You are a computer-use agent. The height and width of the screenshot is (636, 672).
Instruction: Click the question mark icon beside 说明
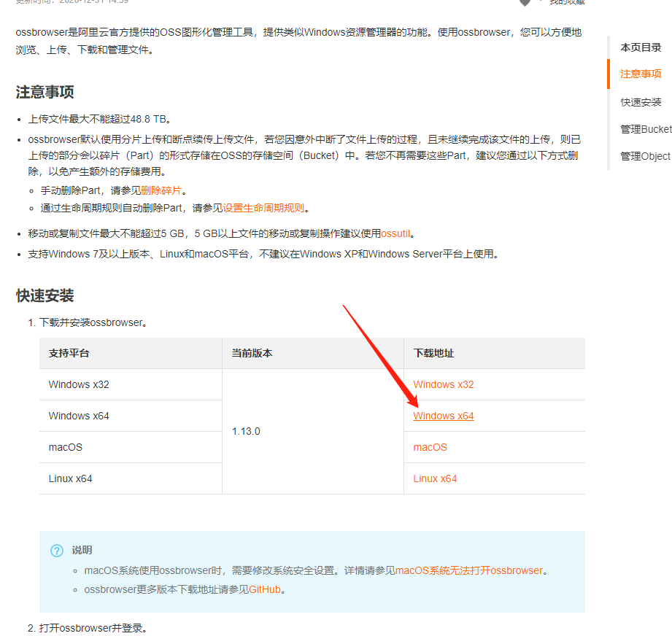[x=57, y=551]
